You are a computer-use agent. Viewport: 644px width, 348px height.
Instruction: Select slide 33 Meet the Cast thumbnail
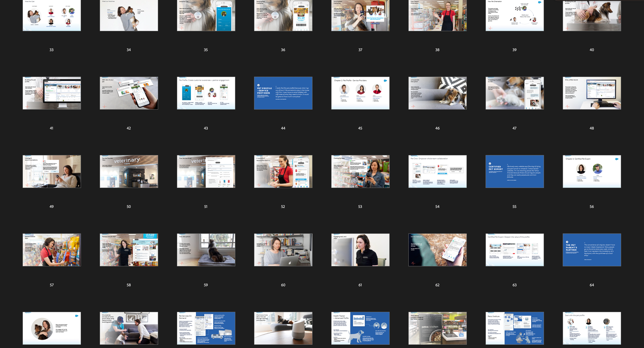[52, 15]
